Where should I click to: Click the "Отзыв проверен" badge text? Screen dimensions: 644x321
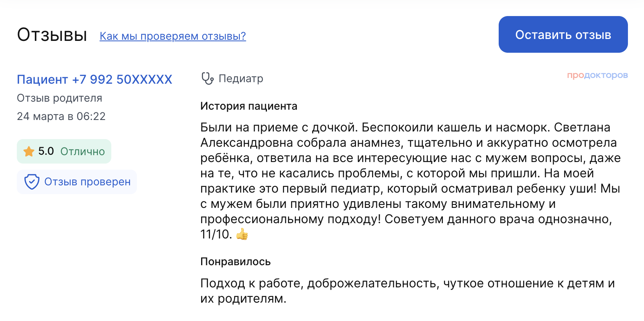click(x=88, y=182)
